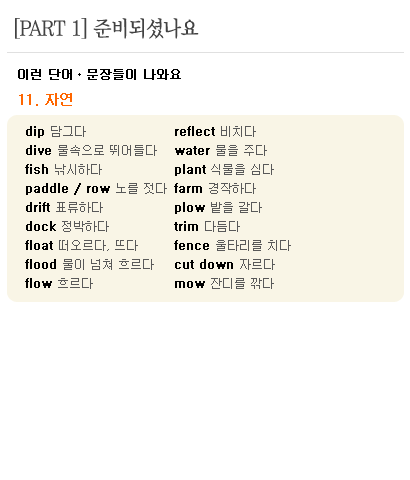Click the float 떠오르다 entry

[x=81, y=245]
